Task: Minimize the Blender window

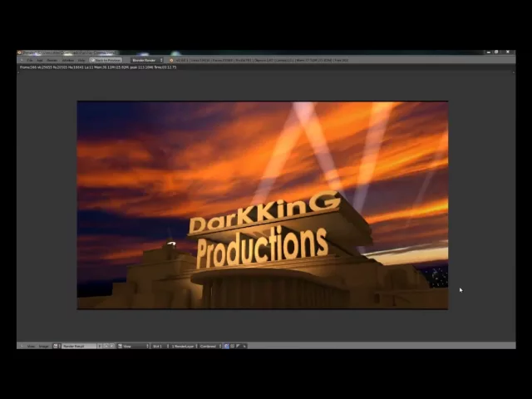Action: point(489,52)
